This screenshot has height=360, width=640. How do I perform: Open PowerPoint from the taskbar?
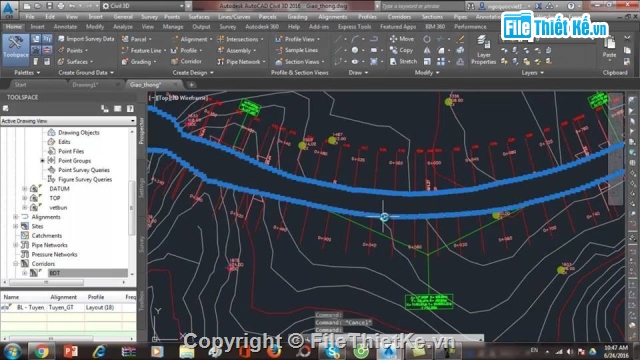click(71, 351)
